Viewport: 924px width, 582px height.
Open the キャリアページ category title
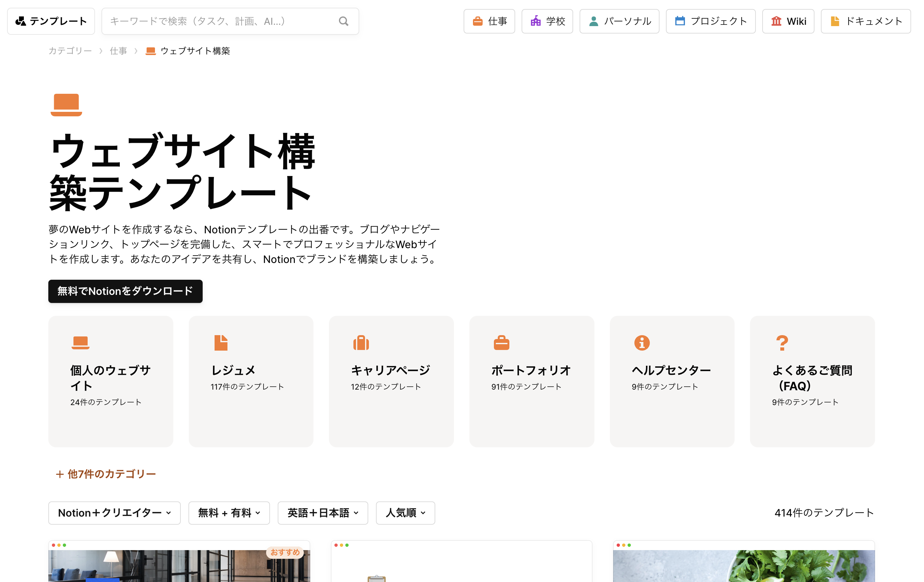coord(390,371)
